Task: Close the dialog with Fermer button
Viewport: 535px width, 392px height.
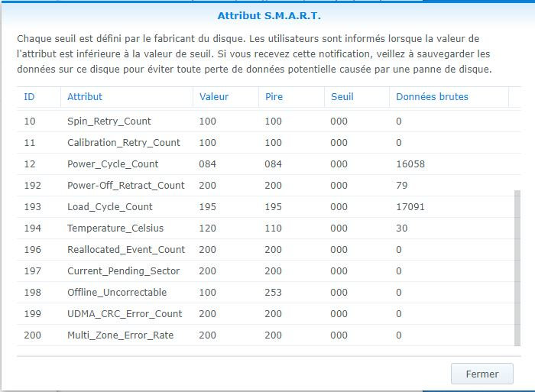Action: tap(481, 374)
